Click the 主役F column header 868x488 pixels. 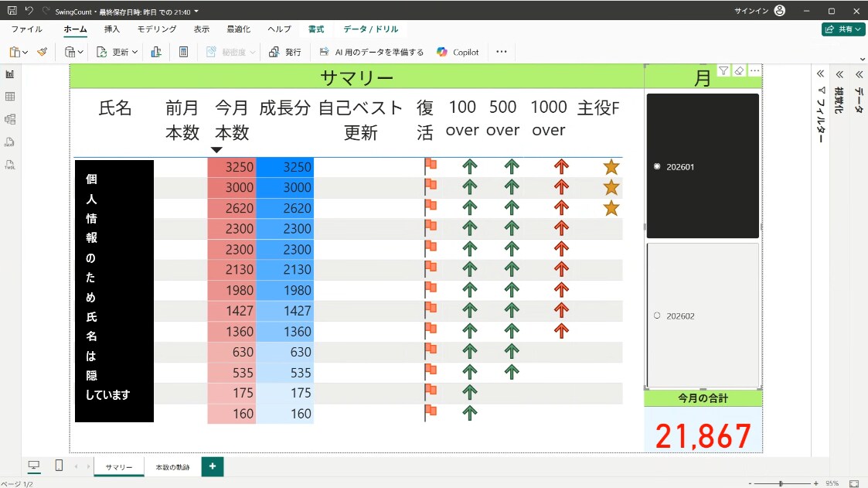(x=597, y=107)
